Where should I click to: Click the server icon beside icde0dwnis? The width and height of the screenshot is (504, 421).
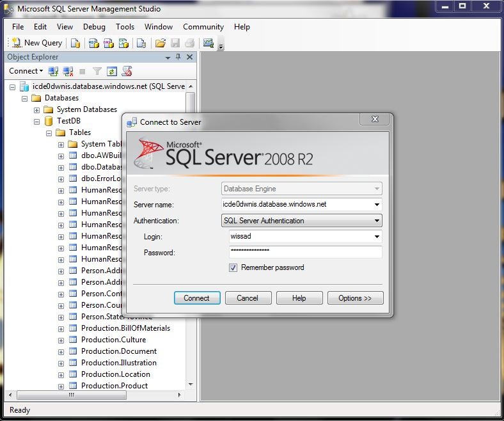tap(24, 86)
